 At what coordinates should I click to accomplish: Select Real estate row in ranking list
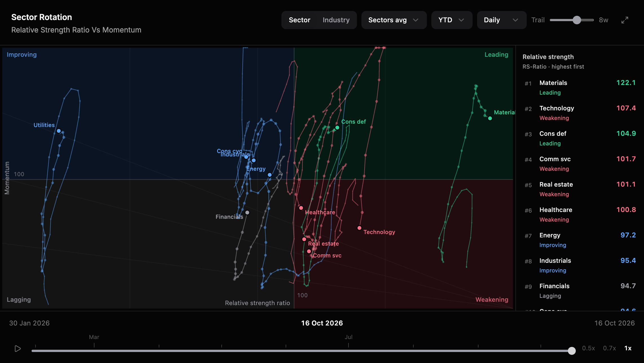(x=580, y=189)
